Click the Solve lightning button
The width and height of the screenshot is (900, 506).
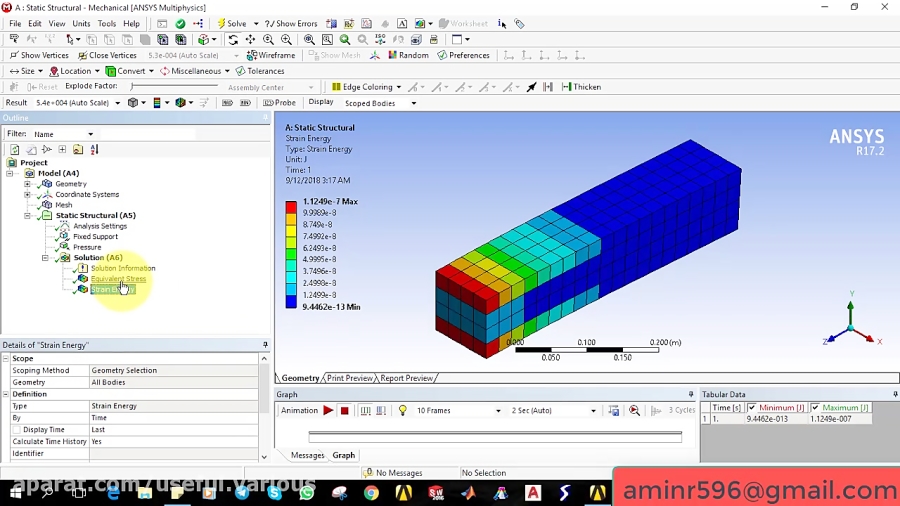click(231, 24)
